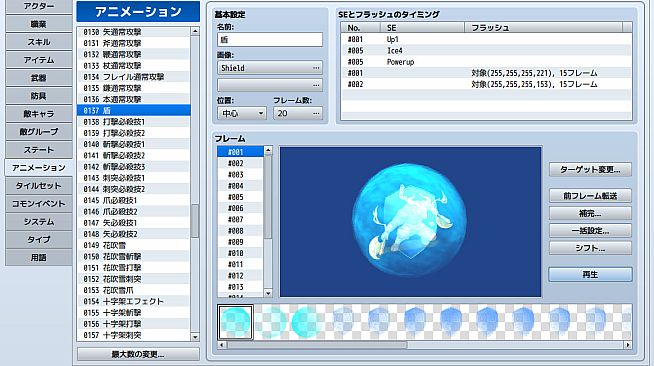Screen dimensions: 654x366
Task: Open the 防具 tab
Action: pos(39,95)
